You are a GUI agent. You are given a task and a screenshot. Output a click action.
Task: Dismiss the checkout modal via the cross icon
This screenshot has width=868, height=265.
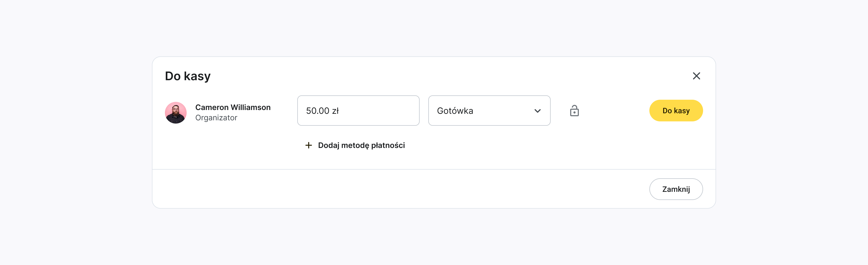click(x=696, y=76)
